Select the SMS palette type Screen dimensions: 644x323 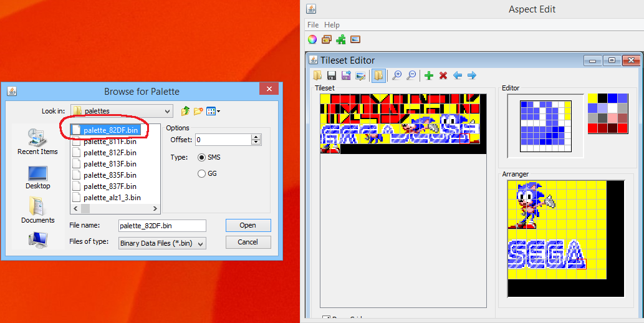point(209,157)
